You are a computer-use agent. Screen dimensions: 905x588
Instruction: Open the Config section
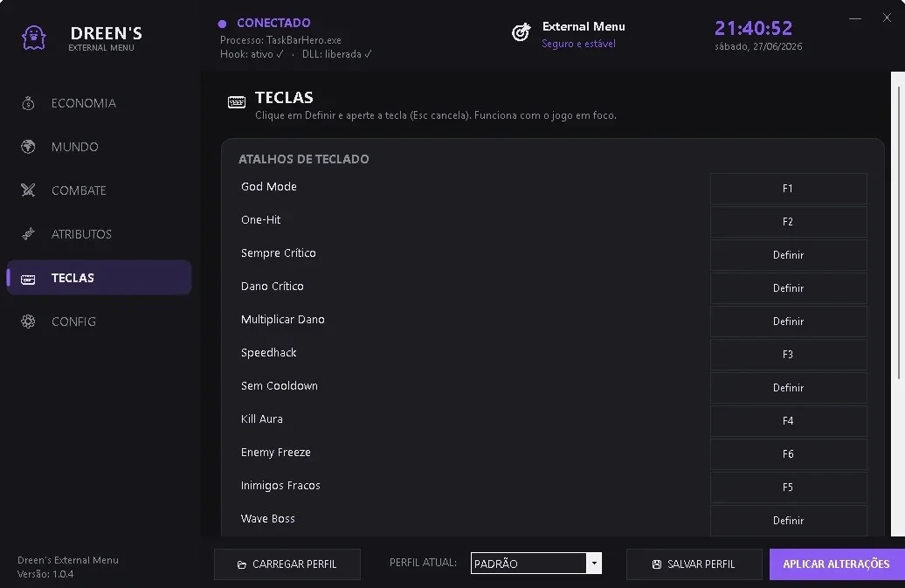99,322
